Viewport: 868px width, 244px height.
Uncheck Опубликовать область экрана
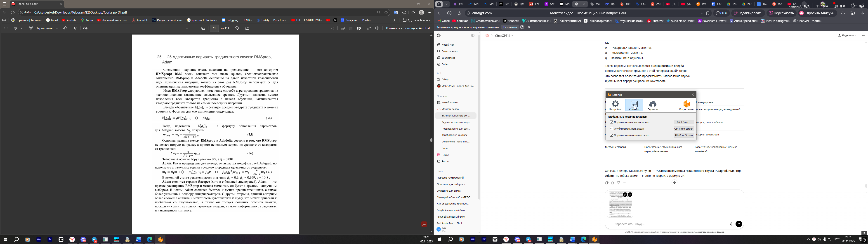click(x=612, y=122)
